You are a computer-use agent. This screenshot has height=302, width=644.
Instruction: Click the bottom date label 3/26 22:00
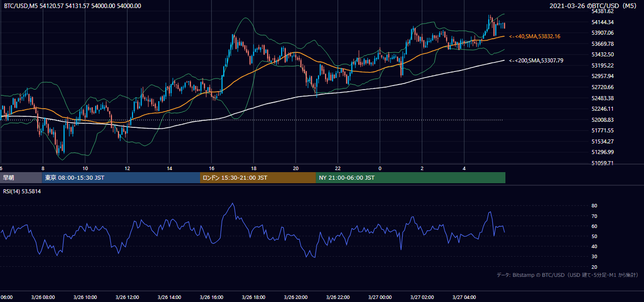(x=338, y=297)
